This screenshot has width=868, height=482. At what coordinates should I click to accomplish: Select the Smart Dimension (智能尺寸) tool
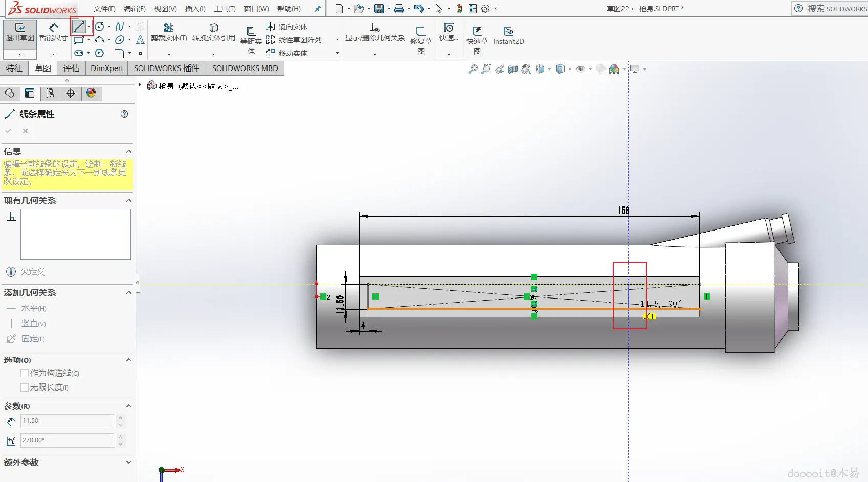coord(53,28)
